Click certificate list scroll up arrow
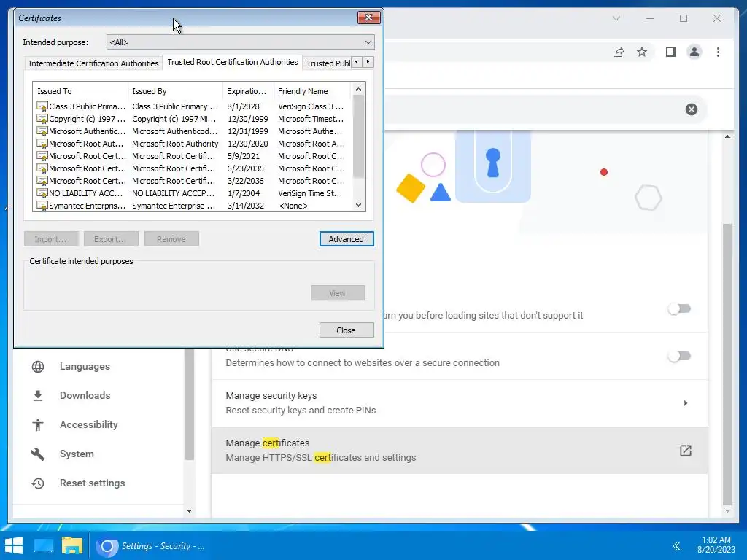 click(358, 89)
